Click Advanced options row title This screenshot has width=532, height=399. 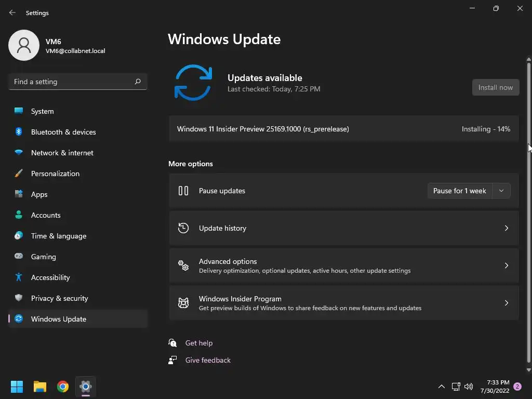228,261
